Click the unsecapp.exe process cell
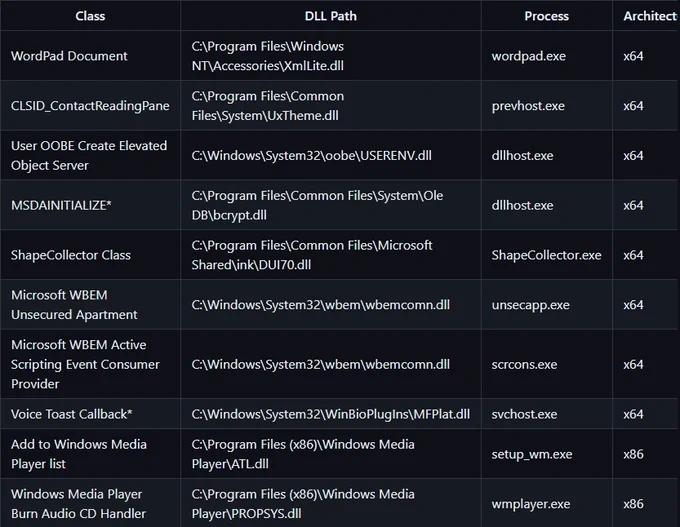The height and width of the screenshot is (527, 680). [546, 304]
